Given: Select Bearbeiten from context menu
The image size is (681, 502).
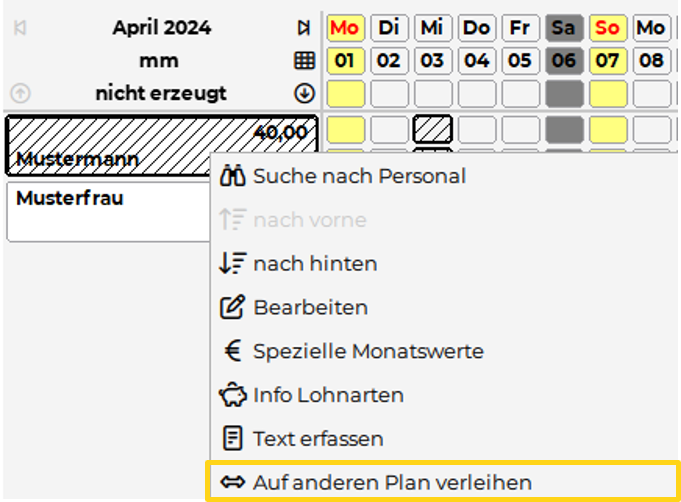Looking at the screenshot, I should click(x=310, y=307).
